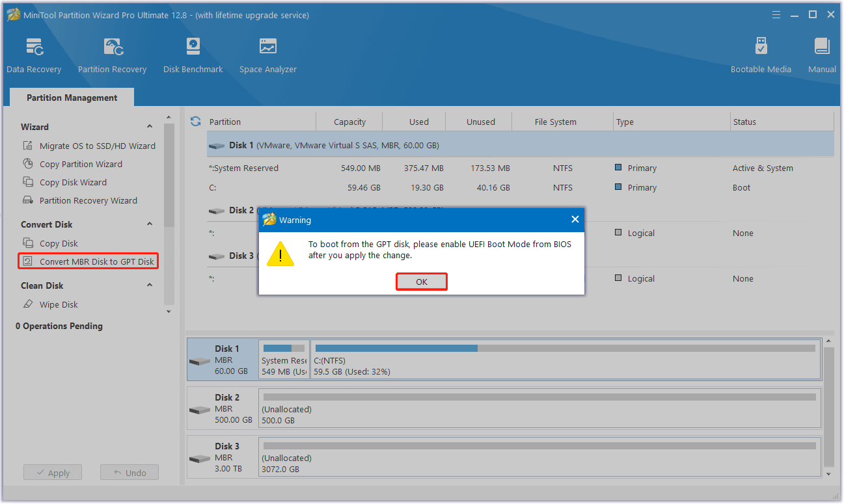Click the Active & System status cell
844x504 pixels.
click(763, 168)
